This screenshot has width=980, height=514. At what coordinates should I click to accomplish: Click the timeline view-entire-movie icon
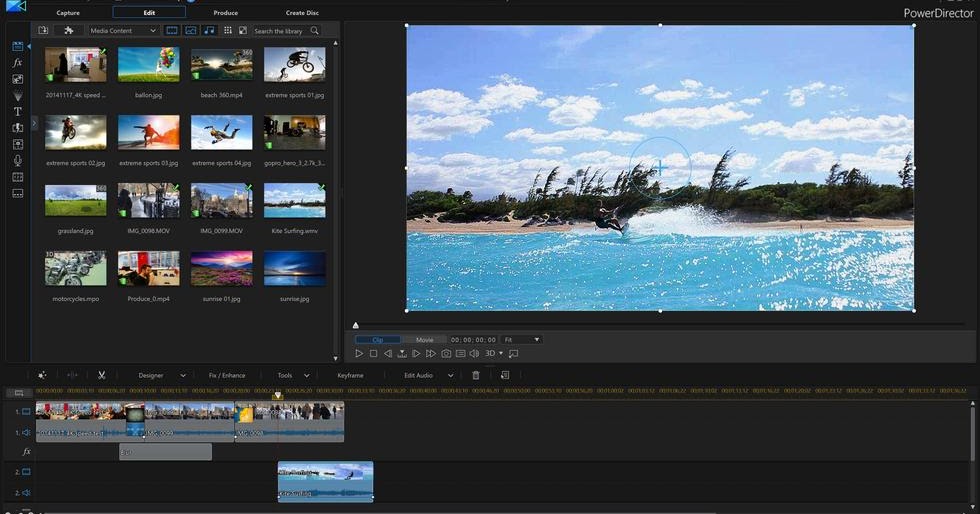click(19, 393)
